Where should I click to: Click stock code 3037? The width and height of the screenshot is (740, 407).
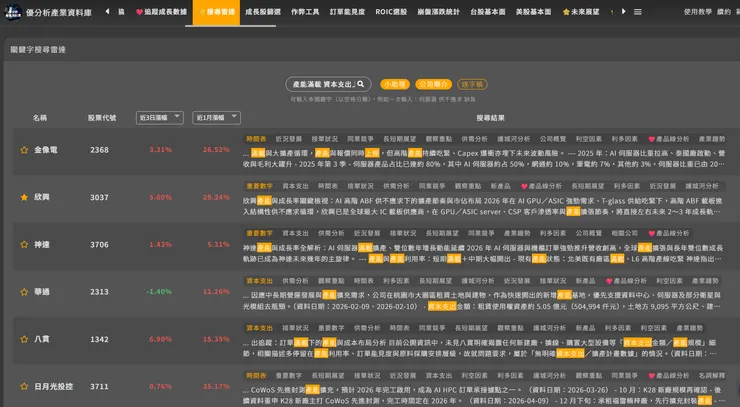click(x=99, y=197)
